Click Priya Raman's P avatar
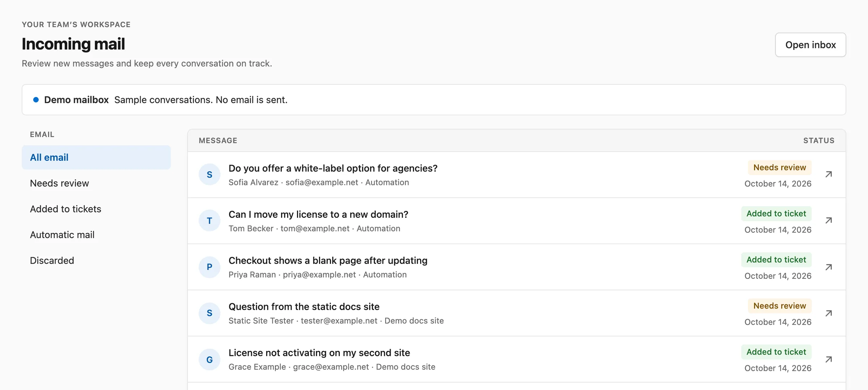The width and height of the screenshot is (868, 390). [209, 267]
